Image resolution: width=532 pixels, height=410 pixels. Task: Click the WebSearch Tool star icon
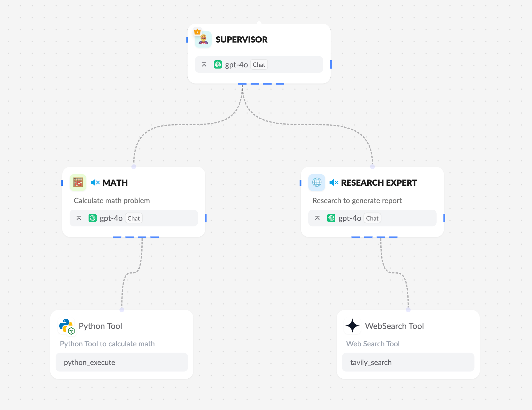coord(352,326)
